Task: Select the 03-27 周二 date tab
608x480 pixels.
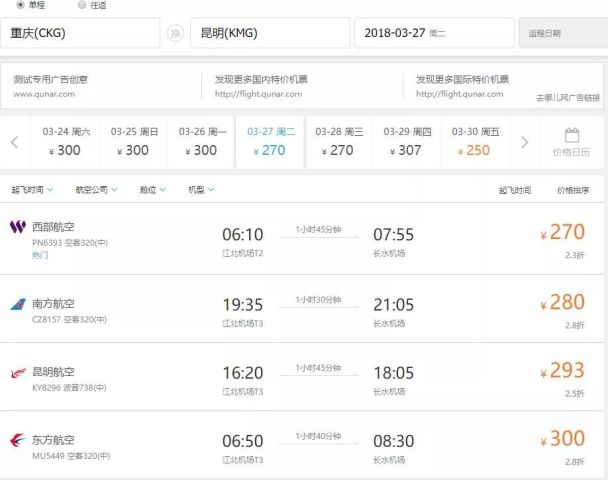Action: click(x=270, y=142)
